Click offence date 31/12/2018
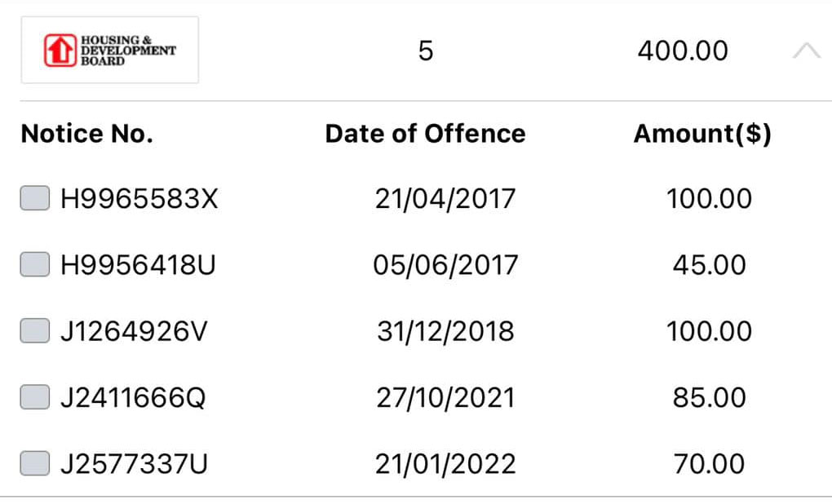The height and width of the screenshot is (504, 832). [x=445, y=332]
